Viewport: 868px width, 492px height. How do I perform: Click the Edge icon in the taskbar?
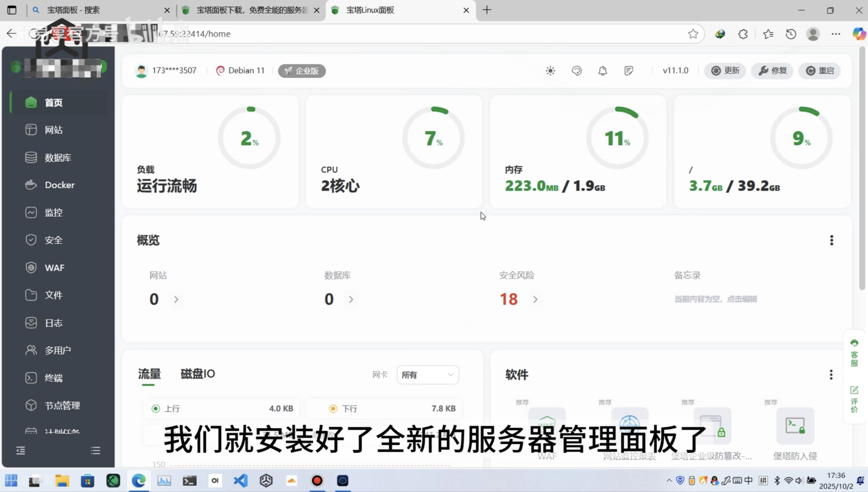coord(139,481)
